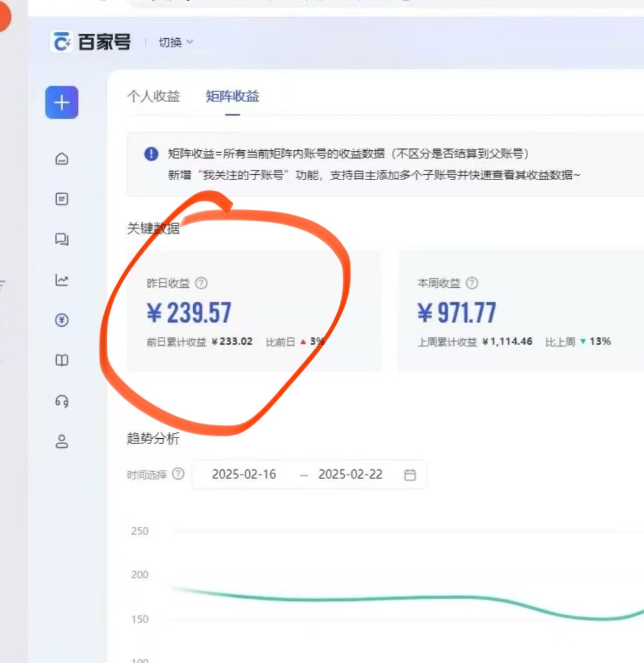Click the green trend line in the chart
The image size is (644, 663).
click(x=358, y=597)
